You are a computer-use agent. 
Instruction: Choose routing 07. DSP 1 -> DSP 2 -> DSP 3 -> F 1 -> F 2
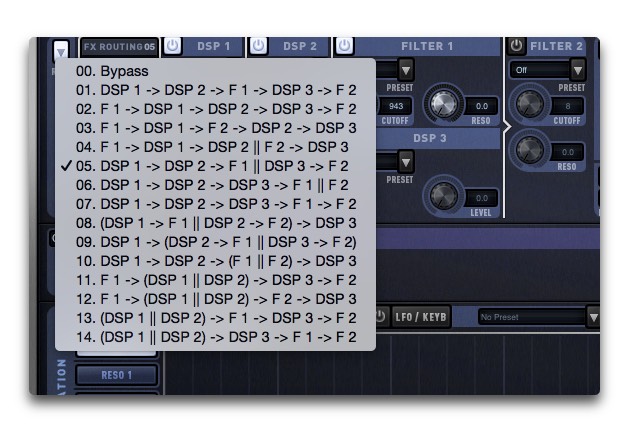click(215, 204)
